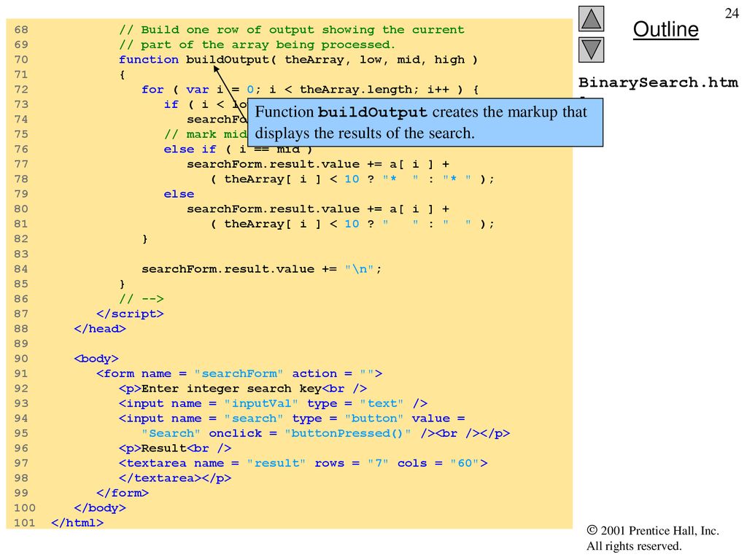
Task: Click the standalone 'else' keyword on line 79
Action: 179,194
